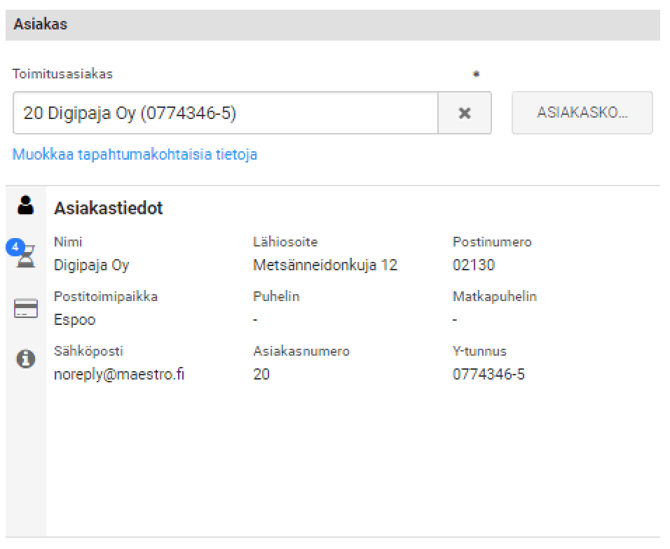This screenshot has height=549, width=670.
Task: Click the Matkapuhelin label
Action: (x=494, y=297)
